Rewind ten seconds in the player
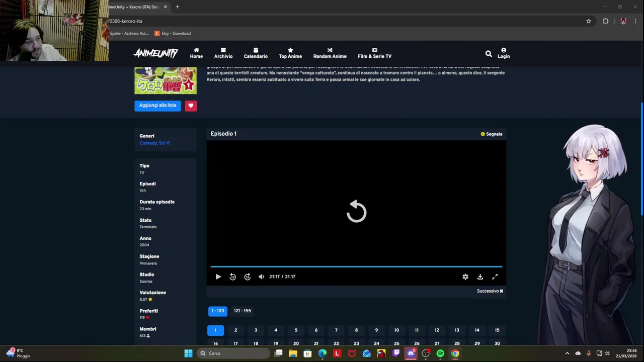 point(232,277)
